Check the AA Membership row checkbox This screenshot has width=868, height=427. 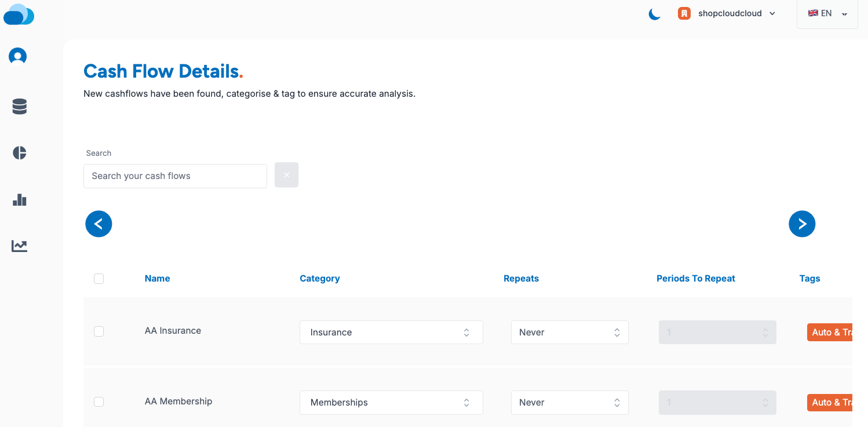click(99, 402)
